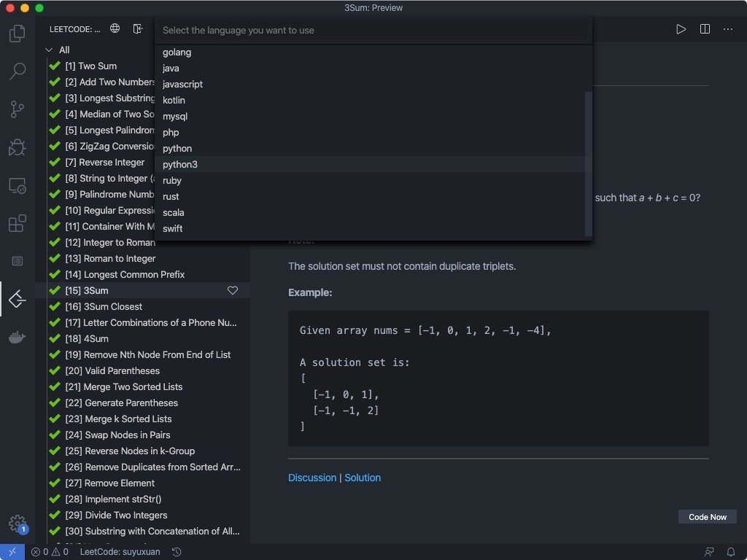
Task: Click the run icon in editor toolbar
Action: click(x=681, y=29)
